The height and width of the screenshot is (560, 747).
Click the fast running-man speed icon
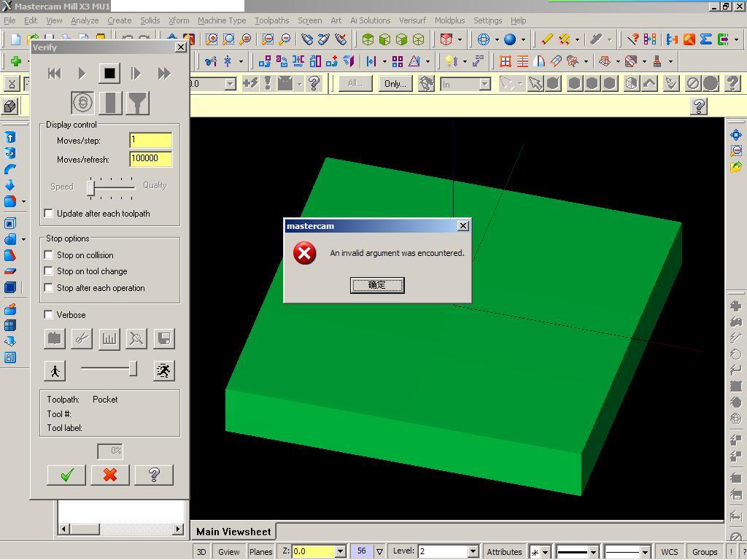[164, 370]
